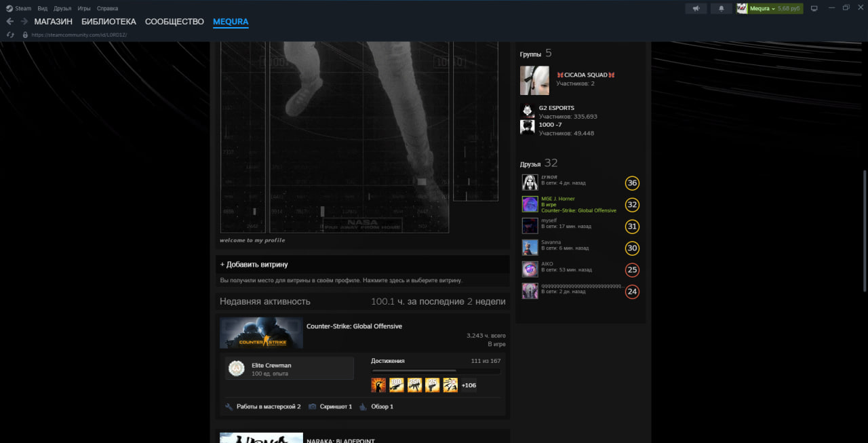Go to the МАГАЗИН tab

53,22
